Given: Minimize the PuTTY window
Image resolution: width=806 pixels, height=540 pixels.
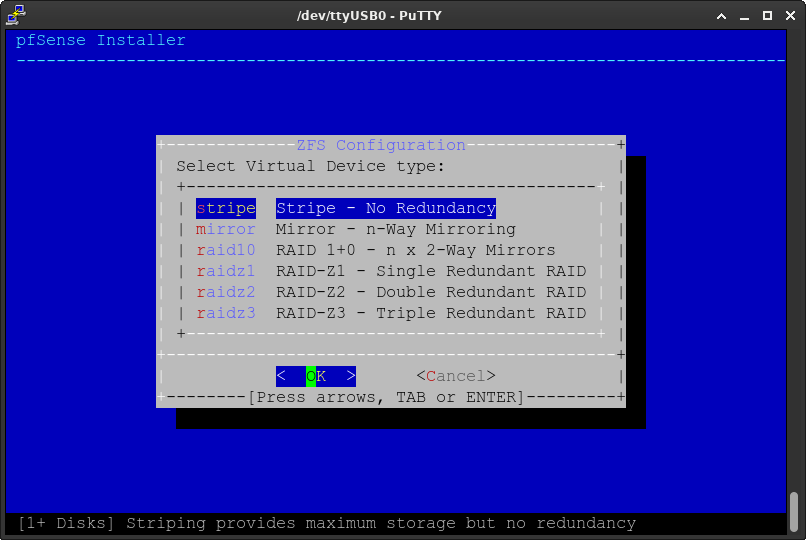Looking at the screenshot, I should tap(744, 16).
